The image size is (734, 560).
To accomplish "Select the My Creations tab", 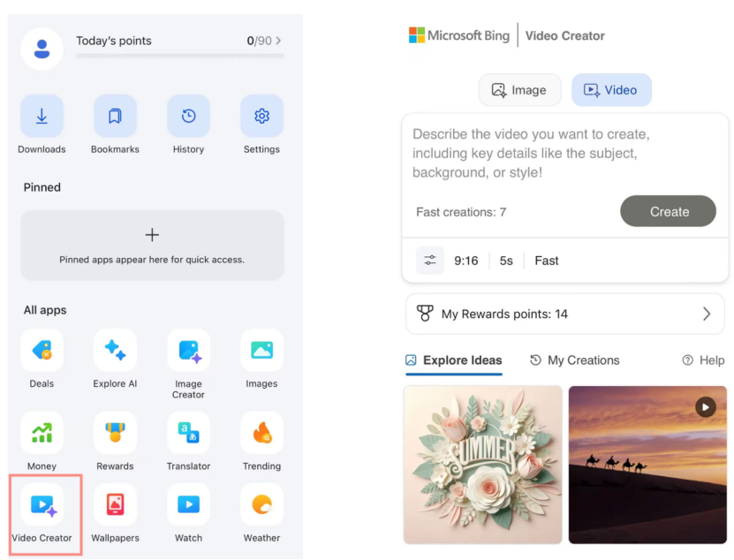I will [574, 360].
